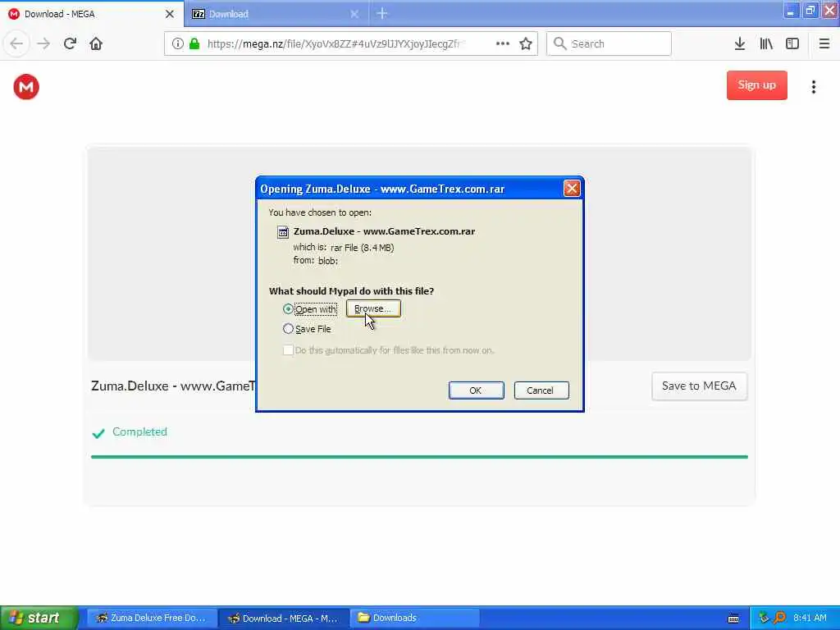Click the taskbar clock showing 8:41 AM
Image resolution: width=840 pixels, height=630 pixels.
pos(810,618)
